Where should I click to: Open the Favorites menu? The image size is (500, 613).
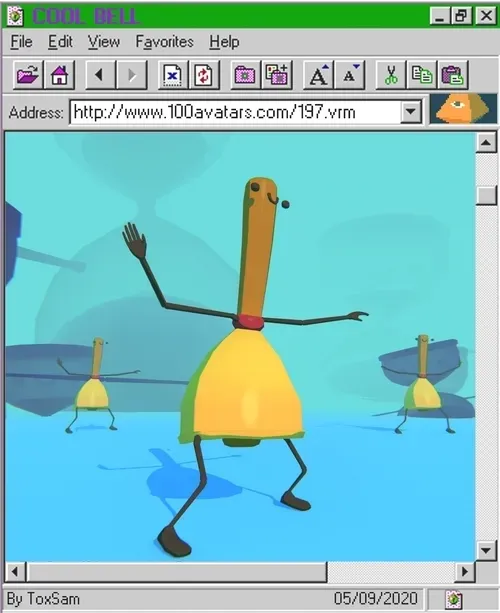(165, 42)
